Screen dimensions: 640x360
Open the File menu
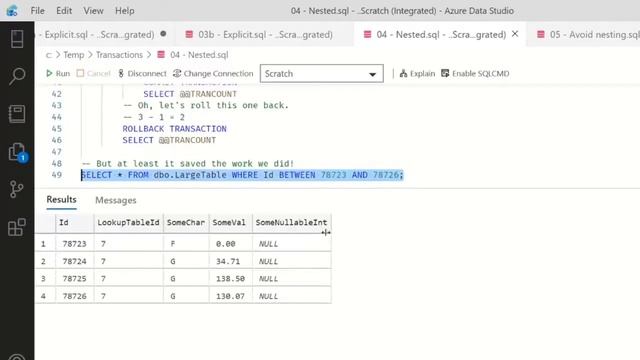pyautogui.click(x=38, y=11)
